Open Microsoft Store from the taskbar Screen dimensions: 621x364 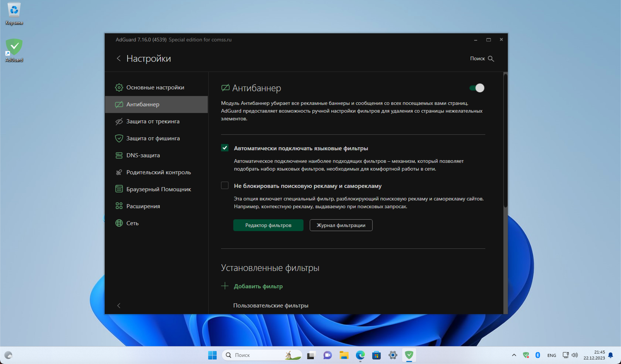coord(376,355)
